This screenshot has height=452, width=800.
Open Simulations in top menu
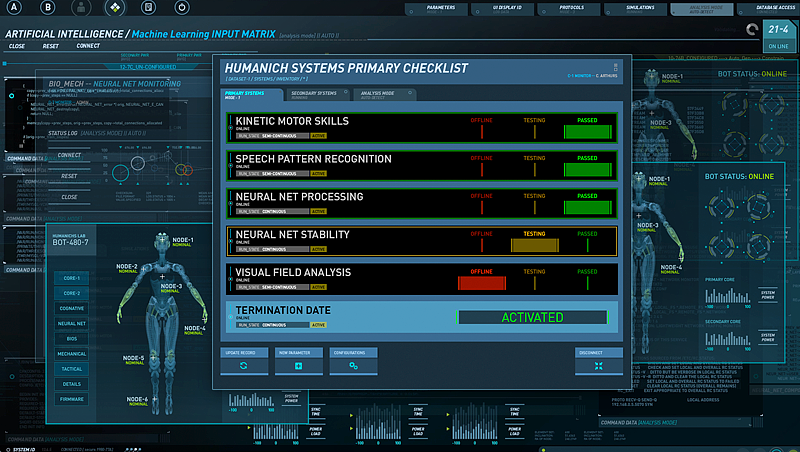(636, 9)
